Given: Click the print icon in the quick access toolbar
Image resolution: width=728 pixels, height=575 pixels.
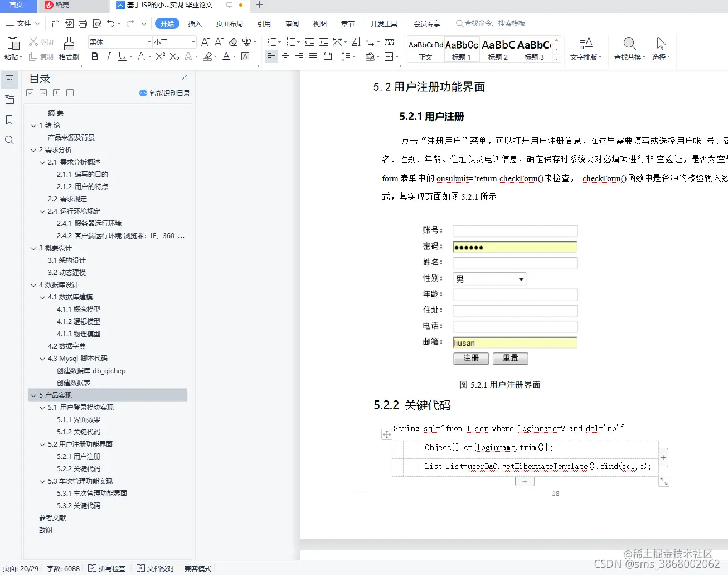Looking at the screenshot, I should tap(82, 23).
